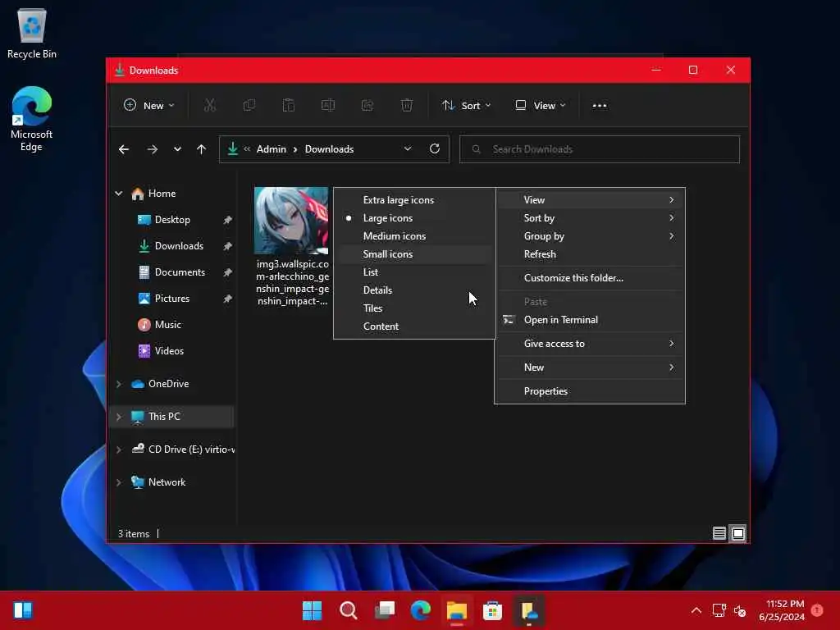Unpin Documents using its pin icon

coord(228,272)
